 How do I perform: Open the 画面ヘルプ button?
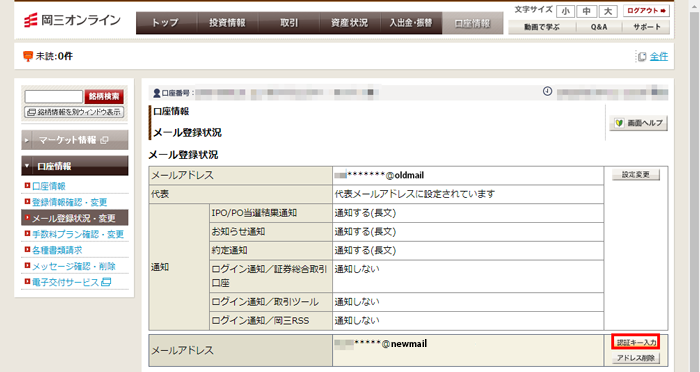tap(638, 123)
